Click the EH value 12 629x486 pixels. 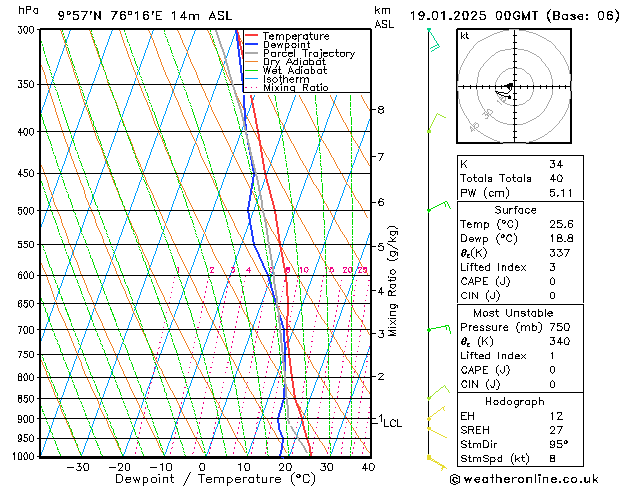tap(556, 416)
